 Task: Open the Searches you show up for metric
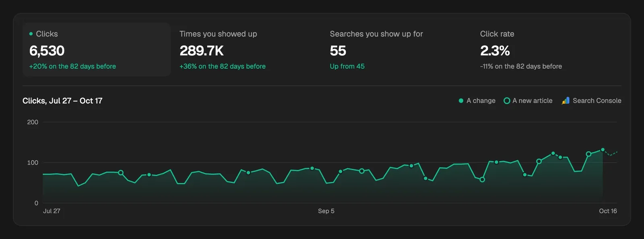pos(397,49)
